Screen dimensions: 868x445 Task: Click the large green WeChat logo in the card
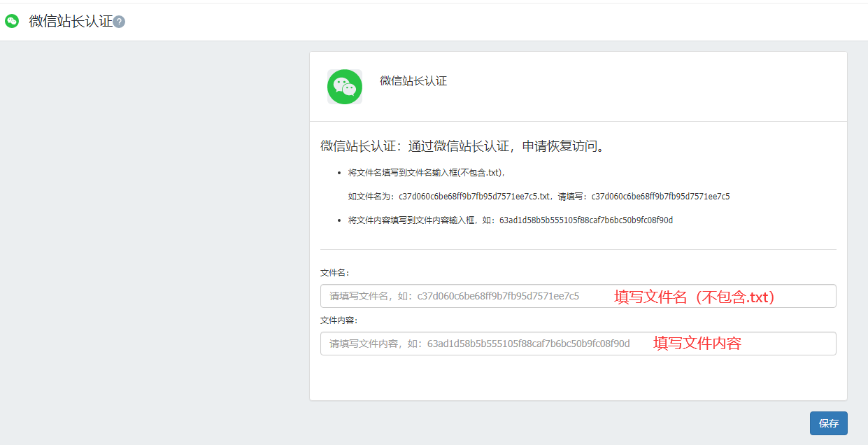pyautogui.click(x=345, y=87)
